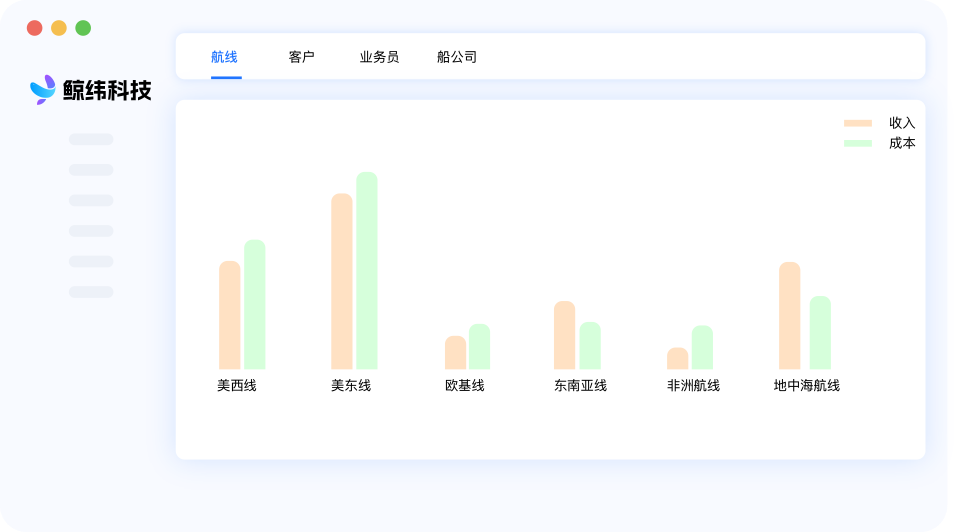The height and width of the screenshot is (532, 955).
Task: Open the 客户 tab
Action: (301, 57)
